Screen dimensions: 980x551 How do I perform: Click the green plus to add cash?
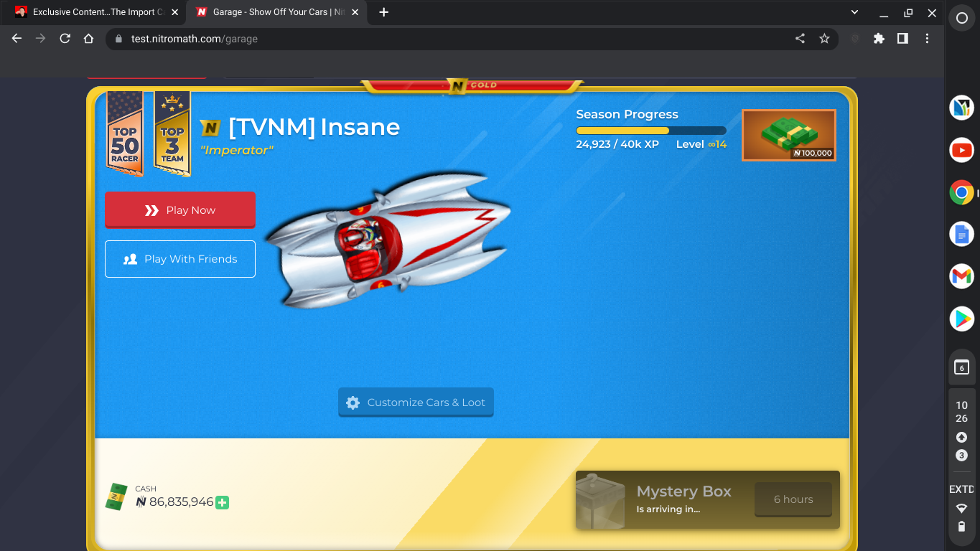tap(223, 503)
